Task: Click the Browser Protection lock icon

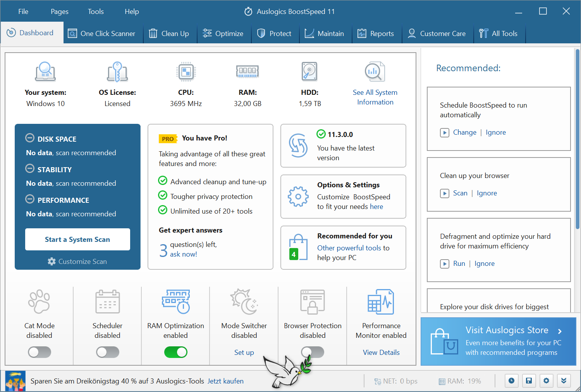Action: 313,301
